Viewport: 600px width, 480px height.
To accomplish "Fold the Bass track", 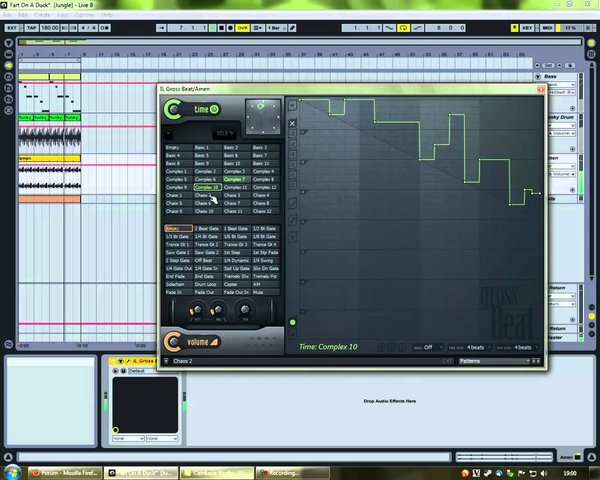I will pyautogui.click(x=538, y=77).
